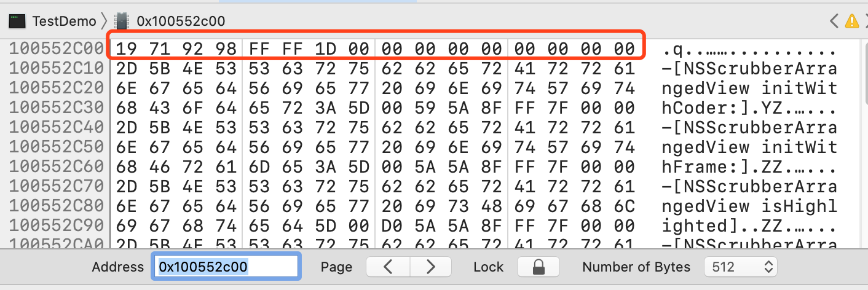Click the TestDemo terminal icon in breadcrumb
Viewport: 868px width, 290px height.
(17, 21)
